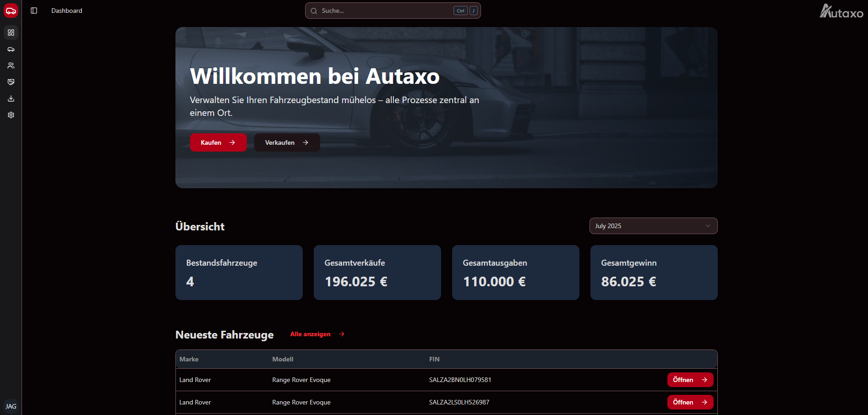Click the 86.025 € profit value
This screenshot has width=868, height=415.
click(x=629, y=282)
